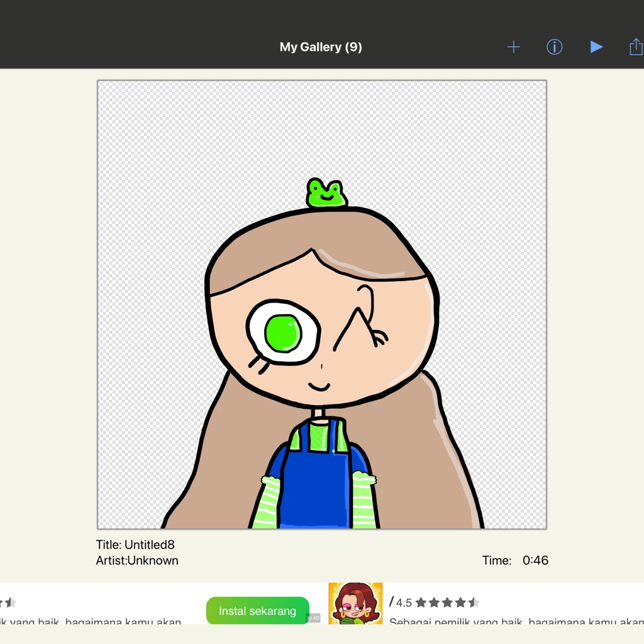Viewport: 644px width, 644px height.
Task: Select the Artist:Unknown label
Action: coord(137,560)
